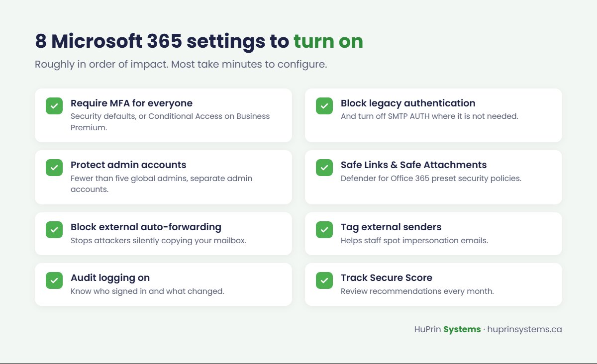Click the green checkmark beside Audit logging on
Image resolution: width=597 pixels, height=364 pixels.
click(x=54, y=280)
